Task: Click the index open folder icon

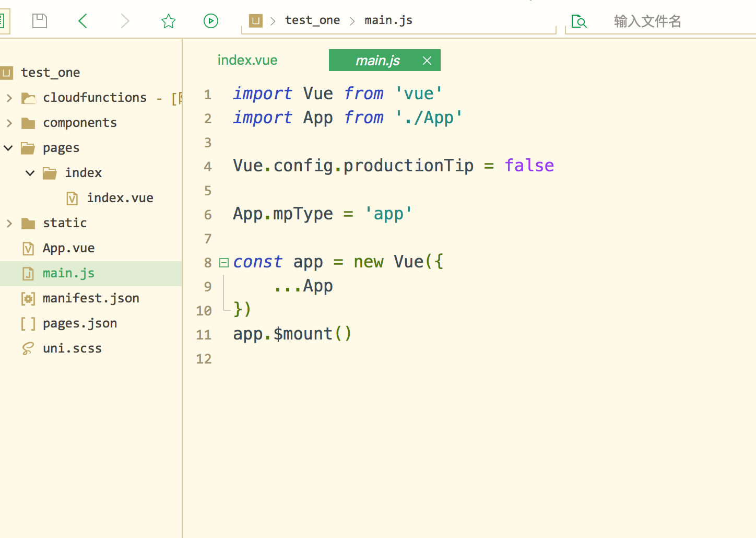Action: (50, 173)
